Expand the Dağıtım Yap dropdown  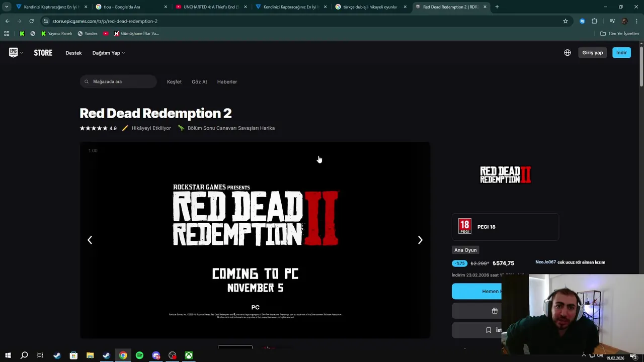108,53
